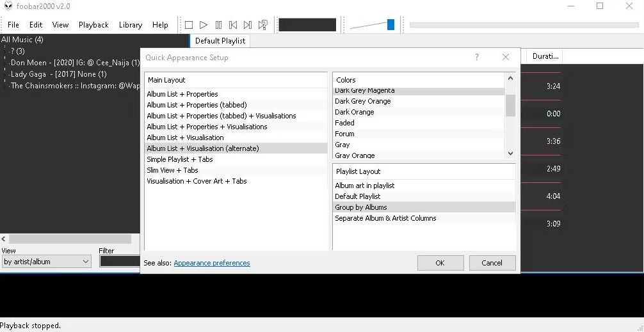Select the track with duration 3:24
Image resolution: width=644 pixels, height=332 pixels.
click(554, 86)
